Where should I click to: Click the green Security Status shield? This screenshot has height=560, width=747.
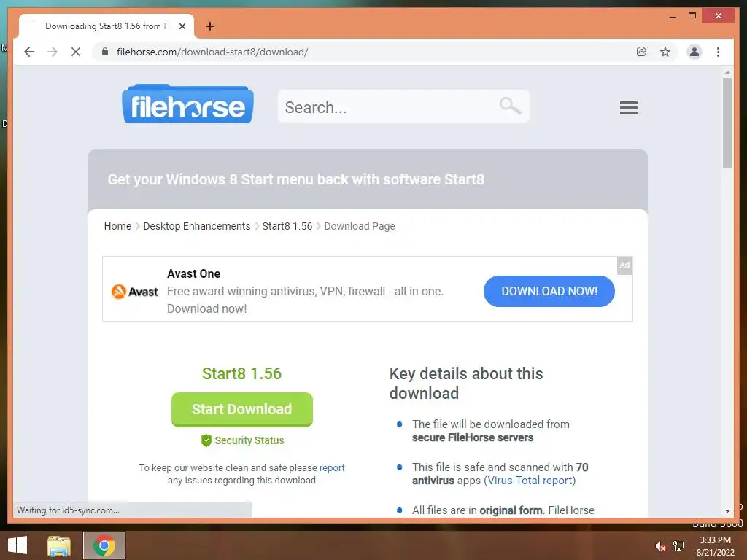[206, 440]
